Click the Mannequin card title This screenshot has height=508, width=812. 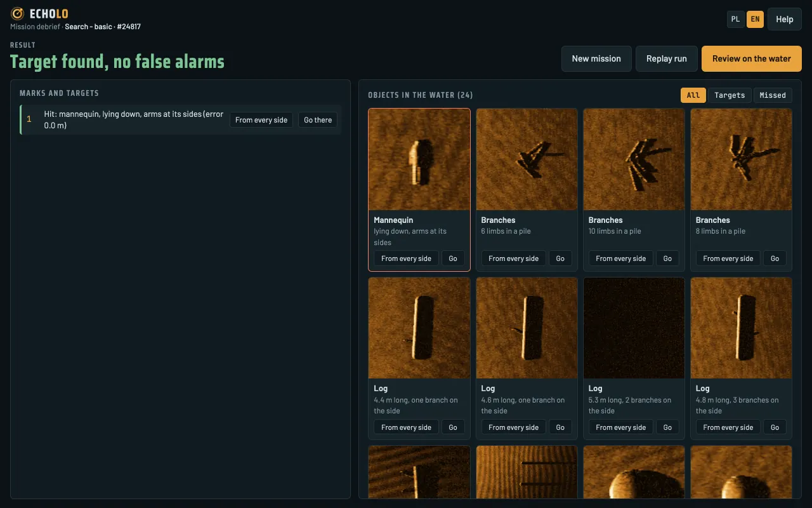click(x=393, y=220)
